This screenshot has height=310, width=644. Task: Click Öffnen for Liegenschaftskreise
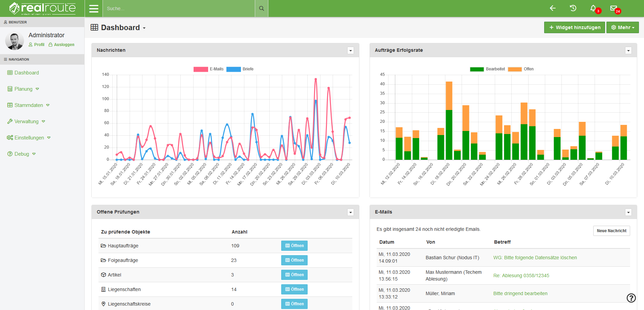click(x=294, y=304)
